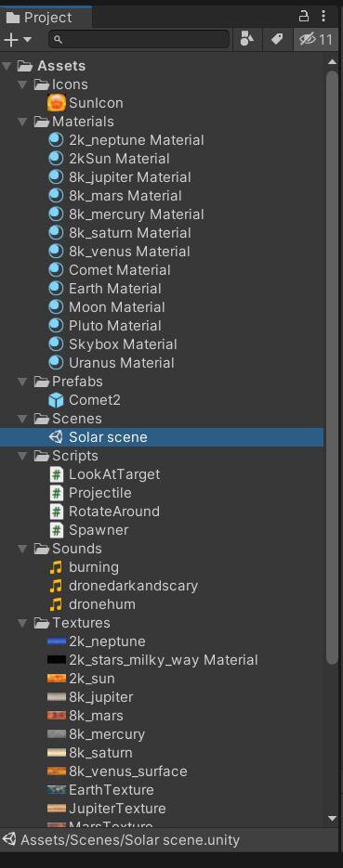Select the Scripts folder label
Image resolution: width=343 pixels, height=868 pixels.
click(74, 456)
